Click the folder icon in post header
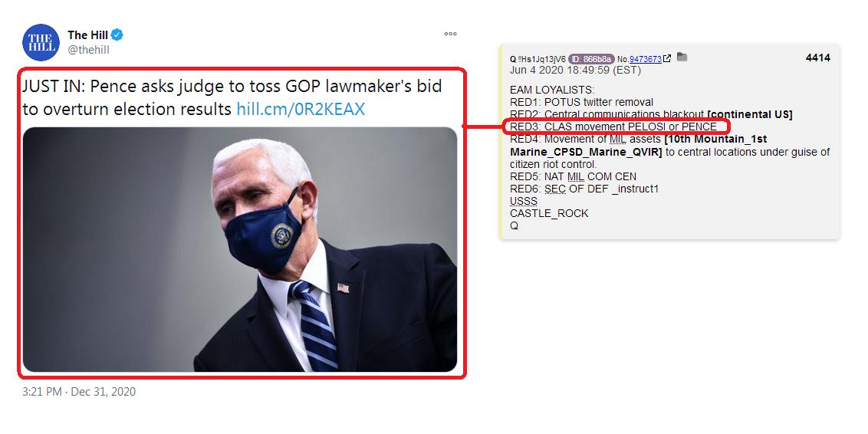868x434 pixels. (682, 57)
